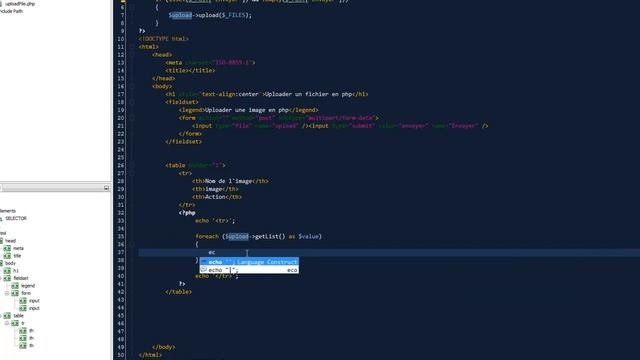The width and height of the screenshot is (640, 360).
Task: Select the body node in the outline tree
Action: [x=11, y=263]
